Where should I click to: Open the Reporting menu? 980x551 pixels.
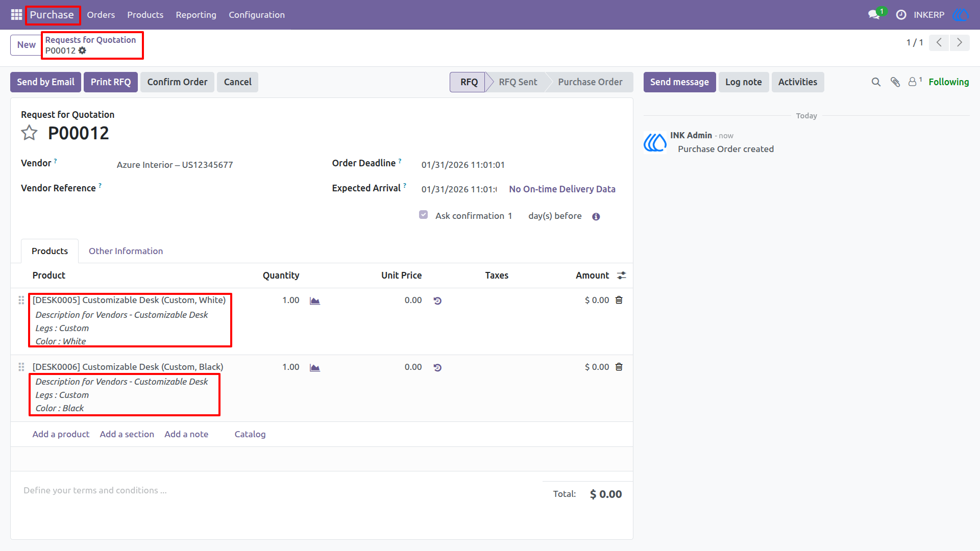point(196,15)
